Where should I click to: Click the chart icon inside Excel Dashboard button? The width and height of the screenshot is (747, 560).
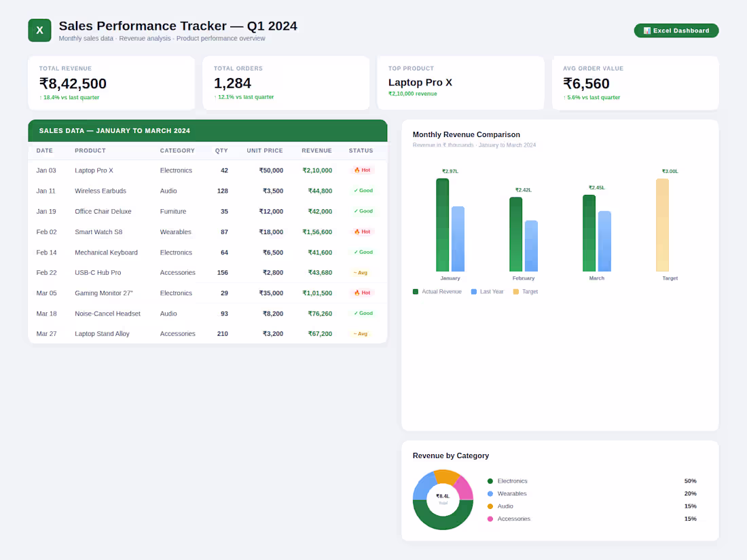click(647, 31)
